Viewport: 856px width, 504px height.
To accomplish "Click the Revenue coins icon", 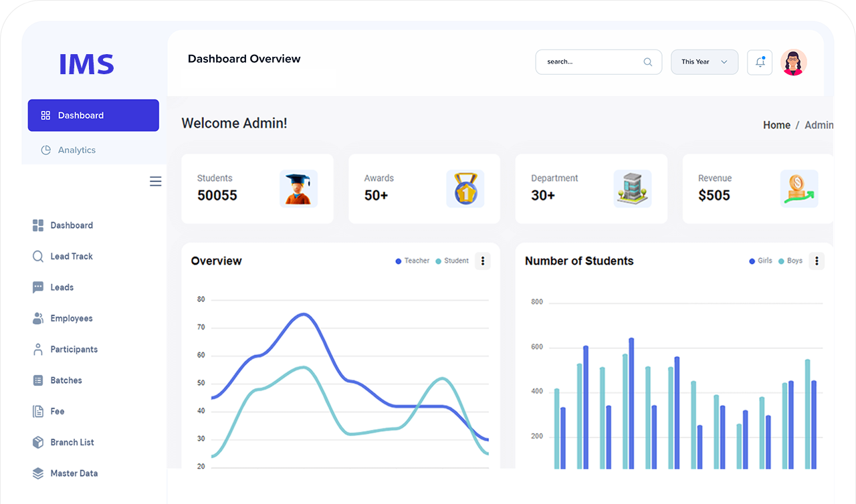I will [798, 188].
